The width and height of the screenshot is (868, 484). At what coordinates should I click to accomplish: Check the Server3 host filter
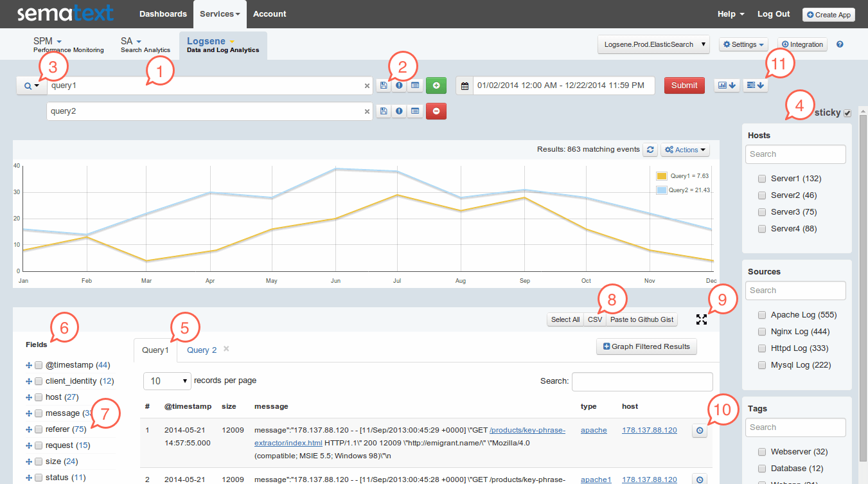click(762, 212)
